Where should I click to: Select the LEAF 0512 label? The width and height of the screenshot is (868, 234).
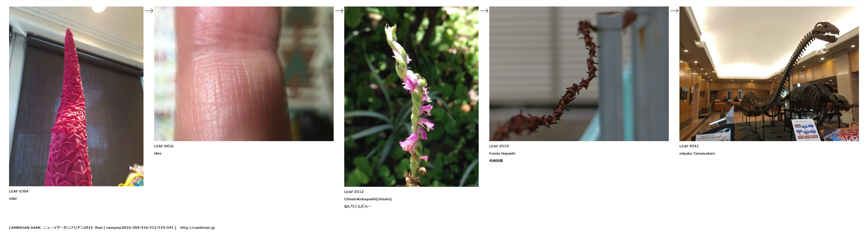pyautogui.click(x=354, y=192)
